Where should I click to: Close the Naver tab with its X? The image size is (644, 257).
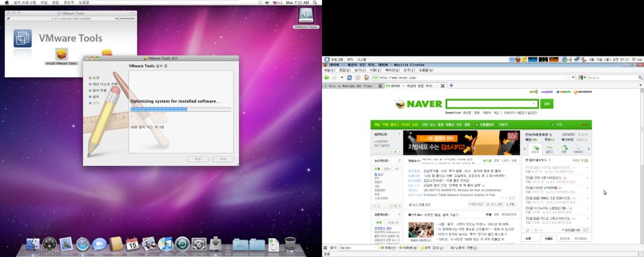442,86
